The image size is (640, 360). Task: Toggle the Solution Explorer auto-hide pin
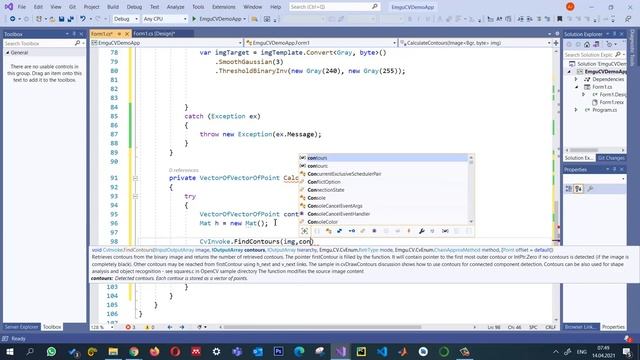coord(614,34)
